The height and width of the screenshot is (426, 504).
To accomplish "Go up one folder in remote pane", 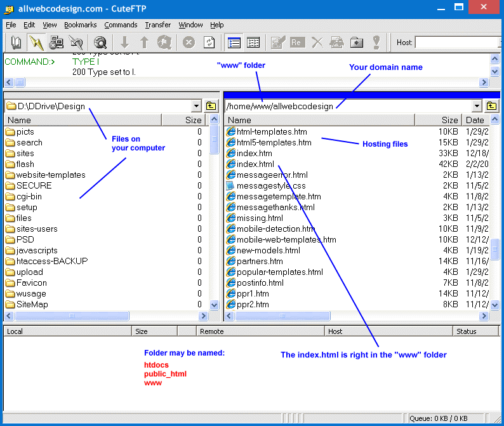I will [x=491, y=106].
